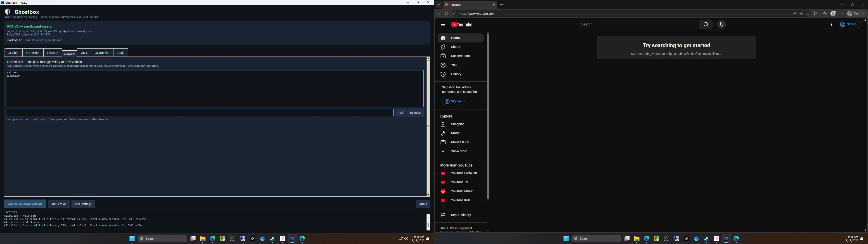Open the Edge profile avatar
This screenshot has width=868, height=244.
click(x=833, y=14)
